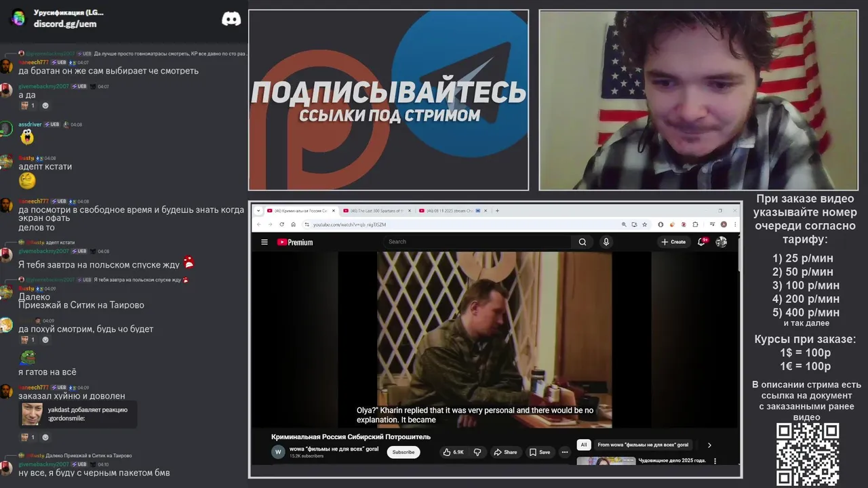Like the video with 6.9K likes
868x488 pixels.
click(x=454, y=452)
